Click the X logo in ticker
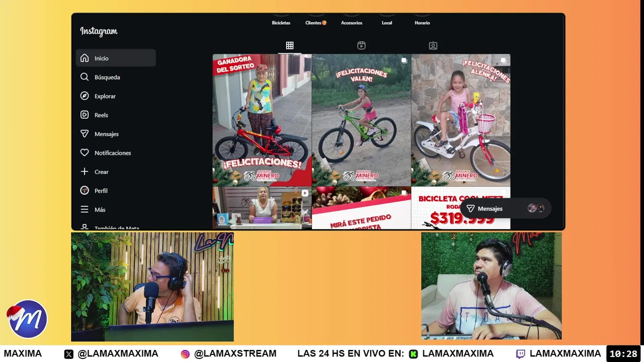Image resolution: width=644 pixels, height=362 pixels. point(69,354)
